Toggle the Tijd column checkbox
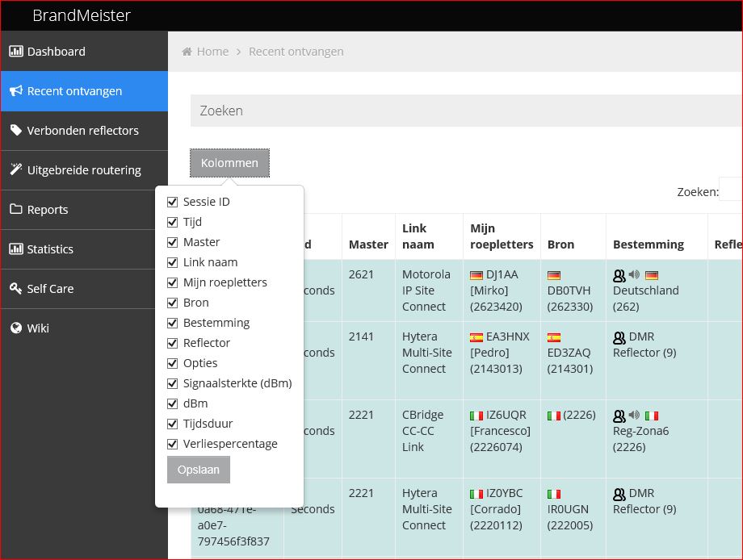Viewport: 743px width, 560px height. coord(173,222)
